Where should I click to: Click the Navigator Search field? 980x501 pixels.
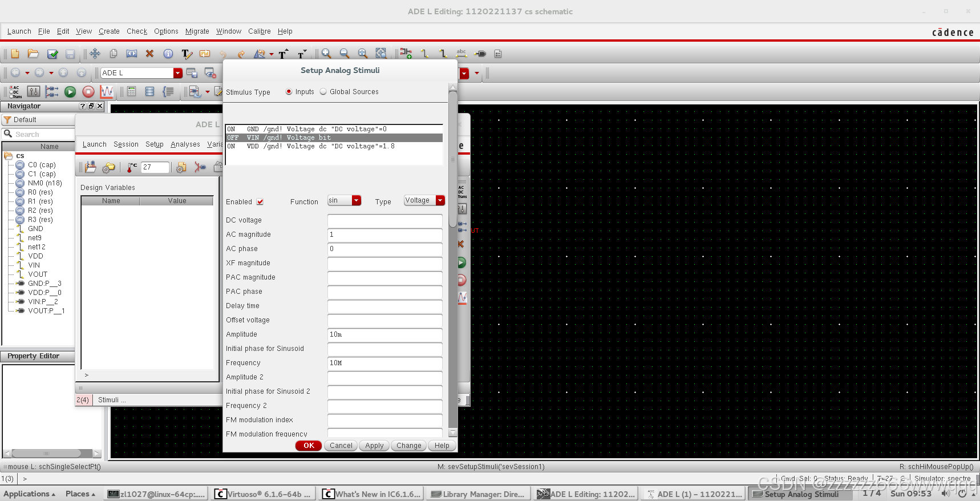coord(39,134)
